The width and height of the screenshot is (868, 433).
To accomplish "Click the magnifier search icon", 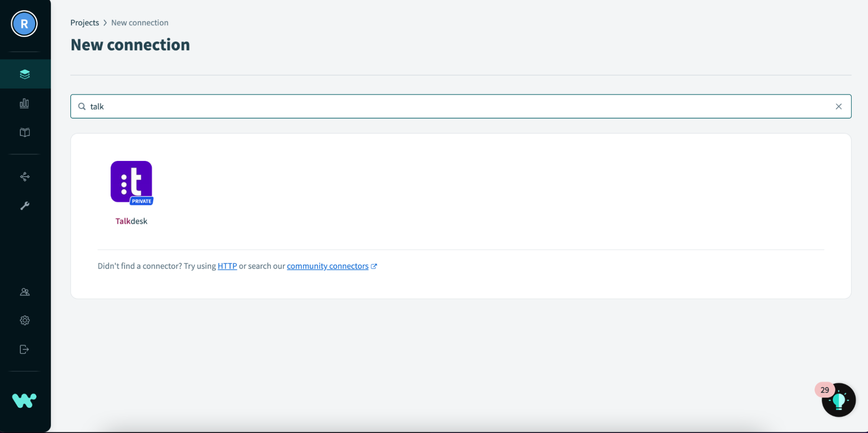I will [82, 106].
